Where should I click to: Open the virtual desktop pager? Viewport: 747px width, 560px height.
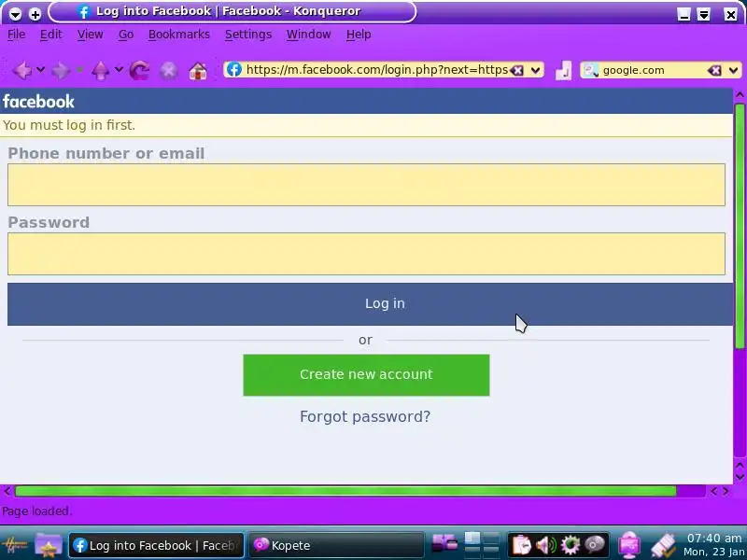pos(482,545)
